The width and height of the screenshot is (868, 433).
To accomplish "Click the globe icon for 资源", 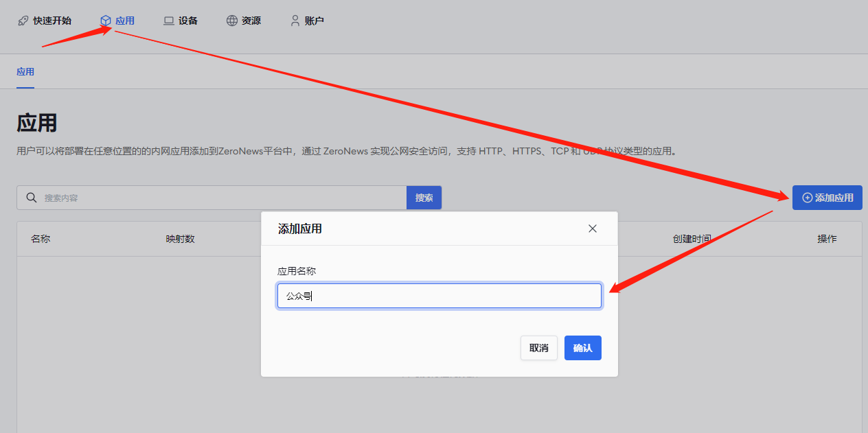I will tap(232, 21).
